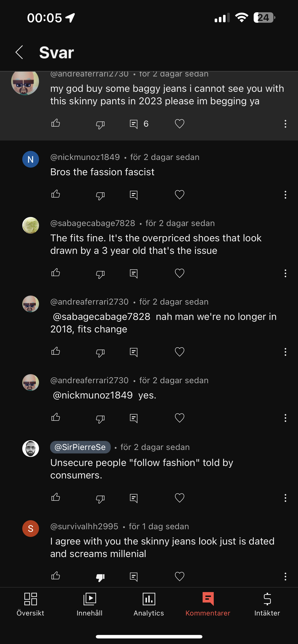The image size is (298, 644).
Task: Open options menu for the baggy jeans comment
Action: point(285,124)
